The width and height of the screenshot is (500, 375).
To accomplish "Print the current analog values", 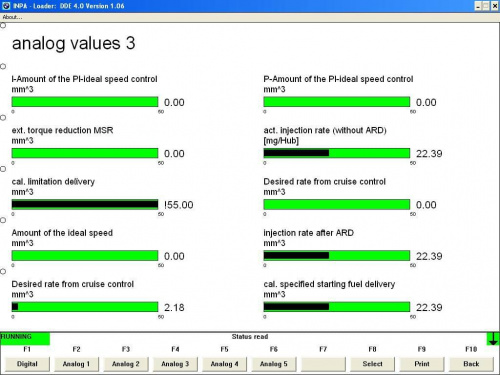I will point(422,364).
